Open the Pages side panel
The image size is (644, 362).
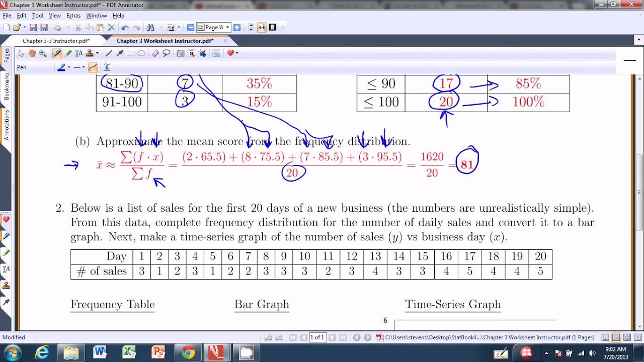pyautogui.click(x=7, y=56)
